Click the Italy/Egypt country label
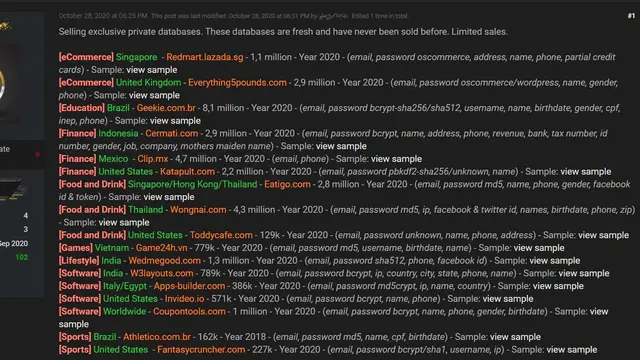The image size is (640, 360). point(124,286)
